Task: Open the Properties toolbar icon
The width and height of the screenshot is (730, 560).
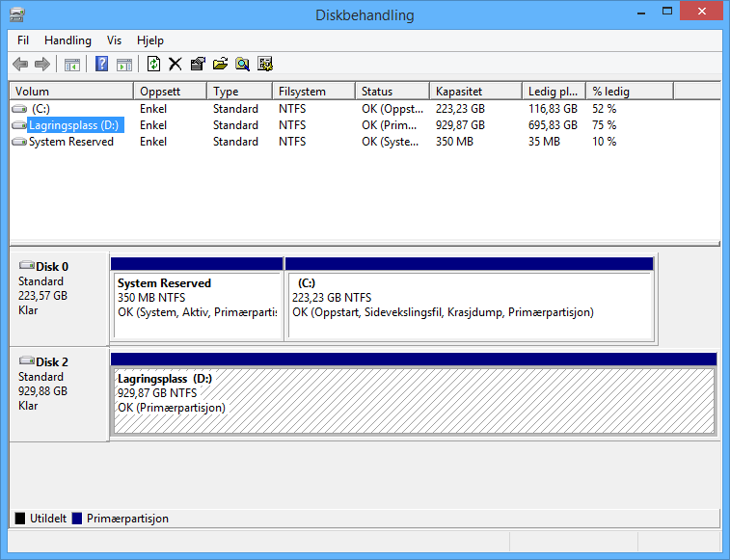Action: [198, 64]
